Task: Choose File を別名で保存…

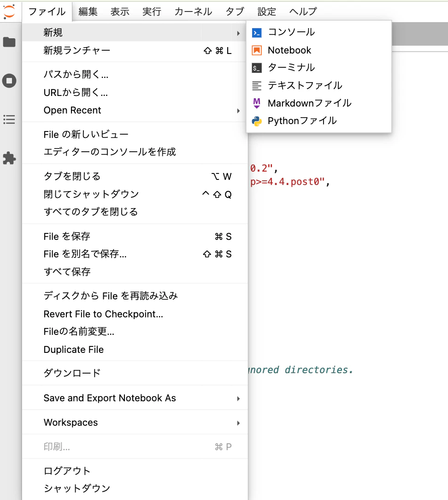Action: click(135, 254)
